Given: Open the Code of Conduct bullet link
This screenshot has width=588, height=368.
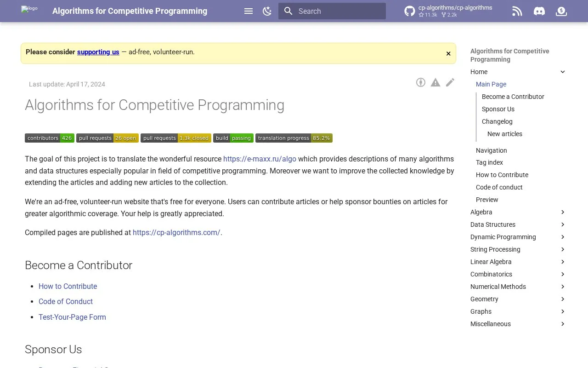Looking at the screenshot, I should tap(66, 301).
